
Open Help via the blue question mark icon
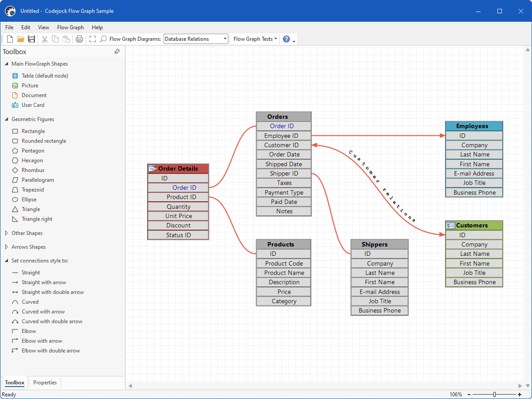tap(286, 39)
